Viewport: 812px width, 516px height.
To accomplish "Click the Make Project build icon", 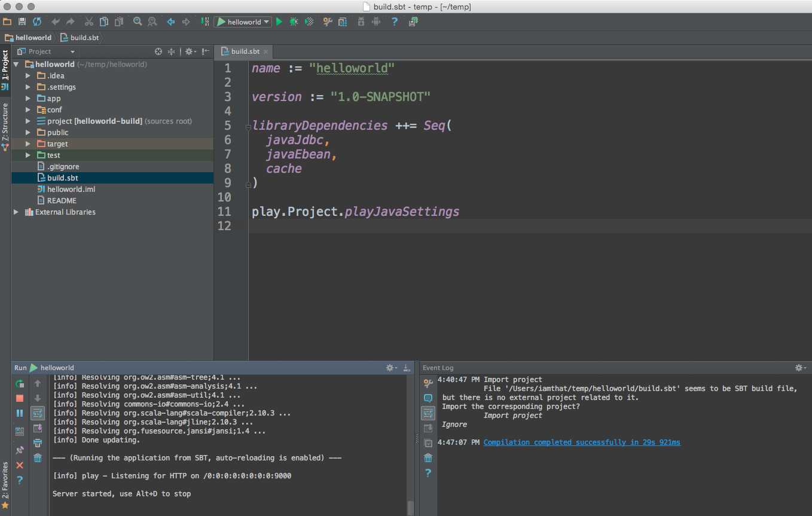I will [204, 22].
